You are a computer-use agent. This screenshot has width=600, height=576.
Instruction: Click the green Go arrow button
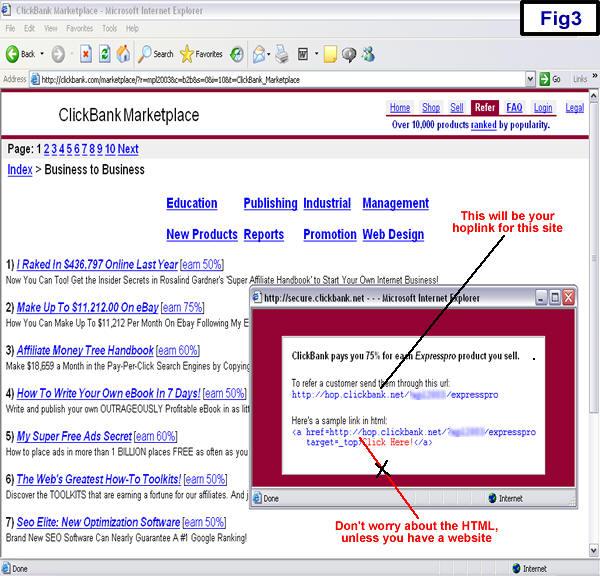click(545, 79)
